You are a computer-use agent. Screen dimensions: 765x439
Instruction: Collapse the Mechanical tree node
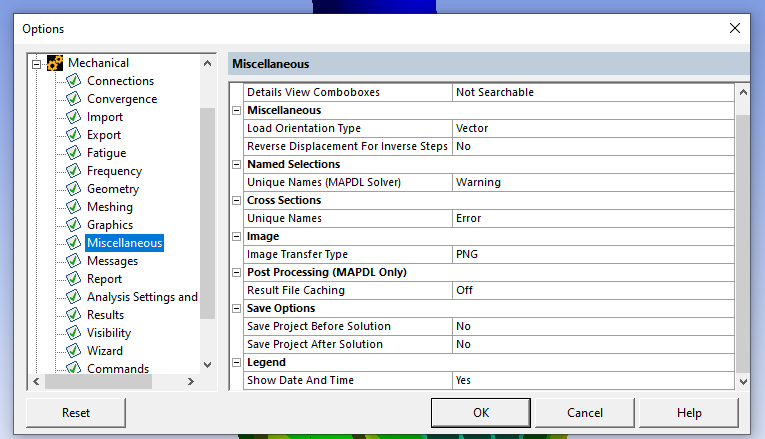[37, 64]
